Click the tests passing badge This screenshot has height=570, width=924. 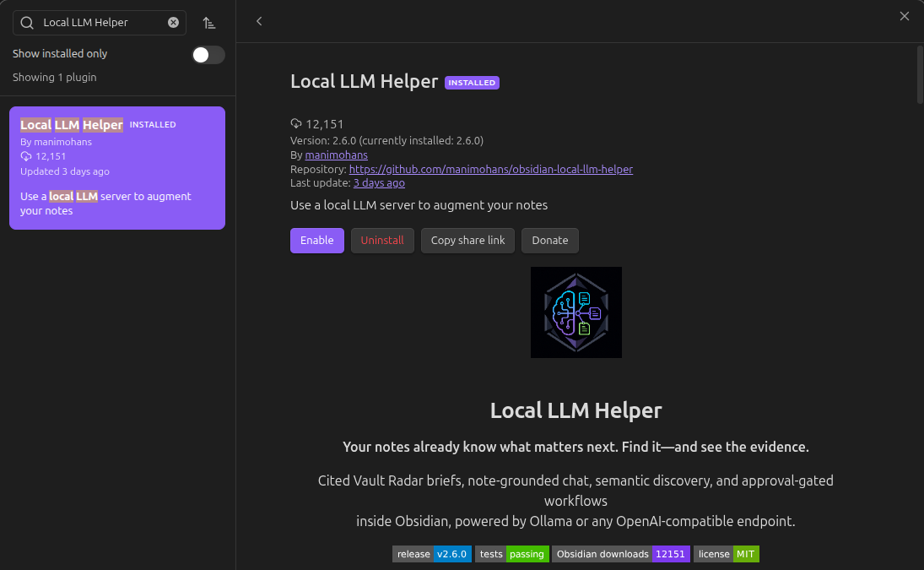[x=512, y=554]
